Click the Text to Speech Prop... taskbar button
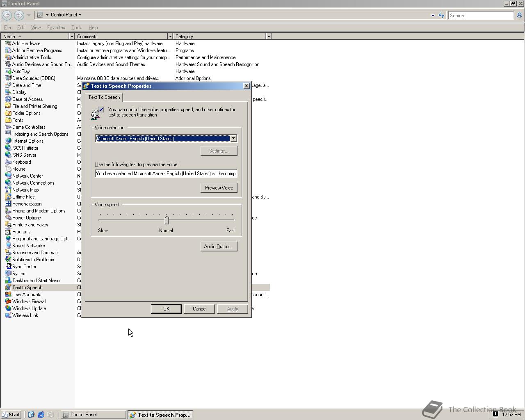The height and width of the screenshot is (420, 525). (x=160, y=415)
